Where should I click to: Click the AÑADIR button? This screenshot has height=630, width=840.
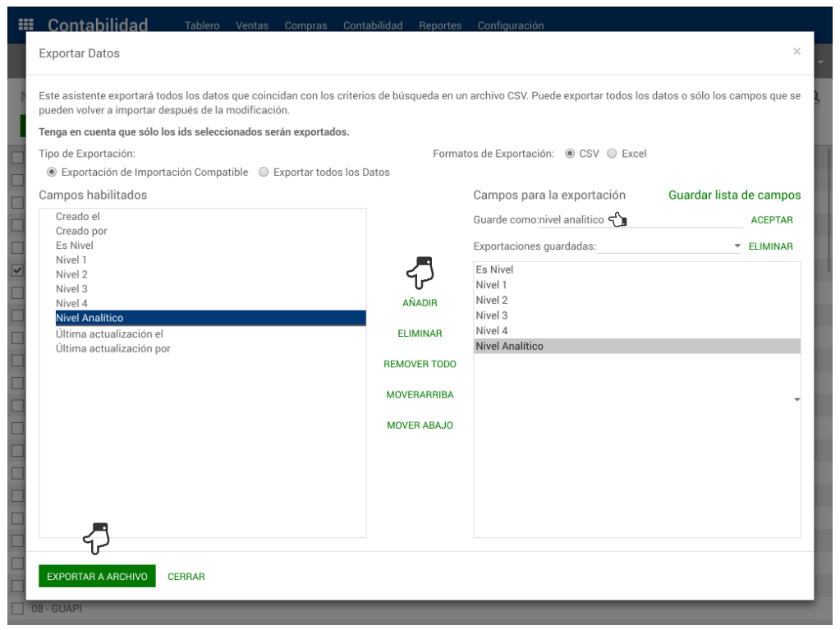tap(420, 303)
